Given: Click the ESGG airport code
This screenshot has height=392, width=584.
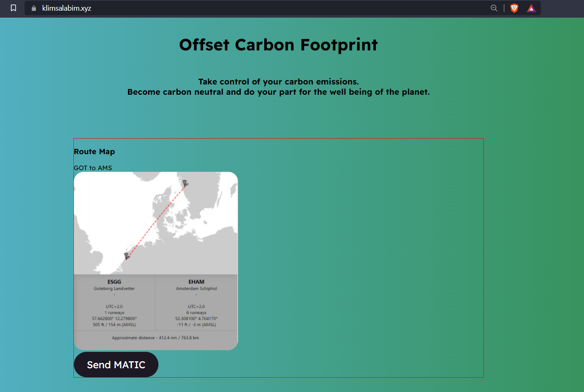Looking at the screenshot, I should tap(115, 282).
